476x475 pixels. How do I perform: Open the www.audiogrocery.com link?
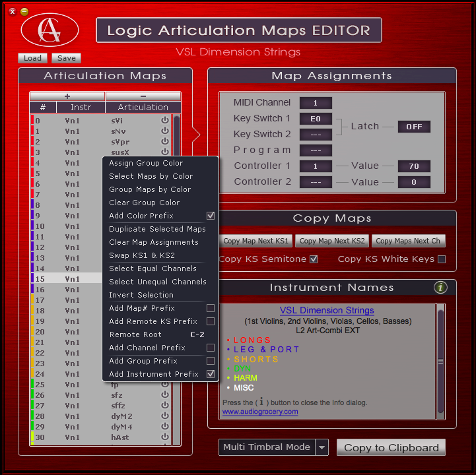click(259, 412)
